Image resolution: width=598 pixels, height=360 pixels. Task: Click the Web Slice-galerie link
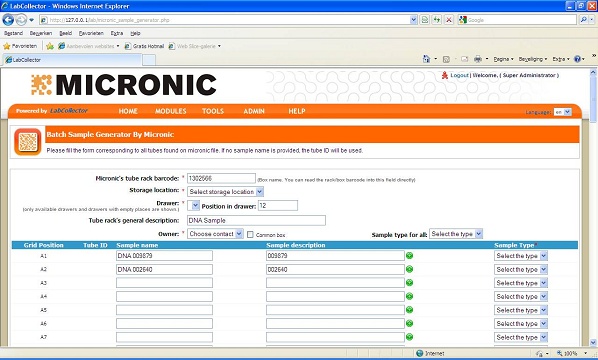[x=195, y=46]
